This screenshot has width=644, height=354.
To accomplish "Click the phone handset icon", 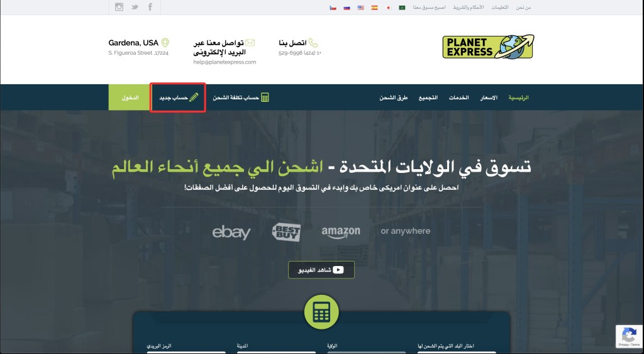I will point(313,43).
